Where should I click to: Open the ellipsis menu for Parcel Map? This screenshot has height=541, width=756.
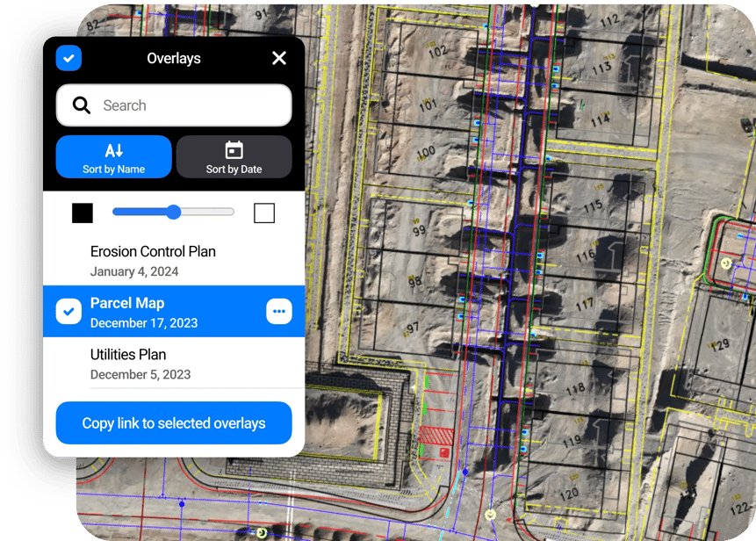click(279, 311)
